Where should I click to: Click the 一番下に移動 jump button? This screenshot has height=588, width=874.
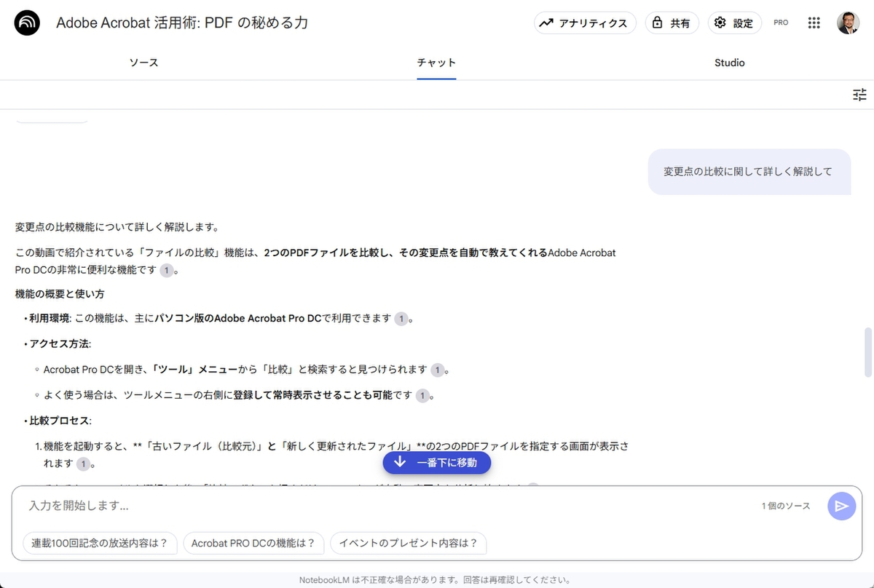coord(437,463)
